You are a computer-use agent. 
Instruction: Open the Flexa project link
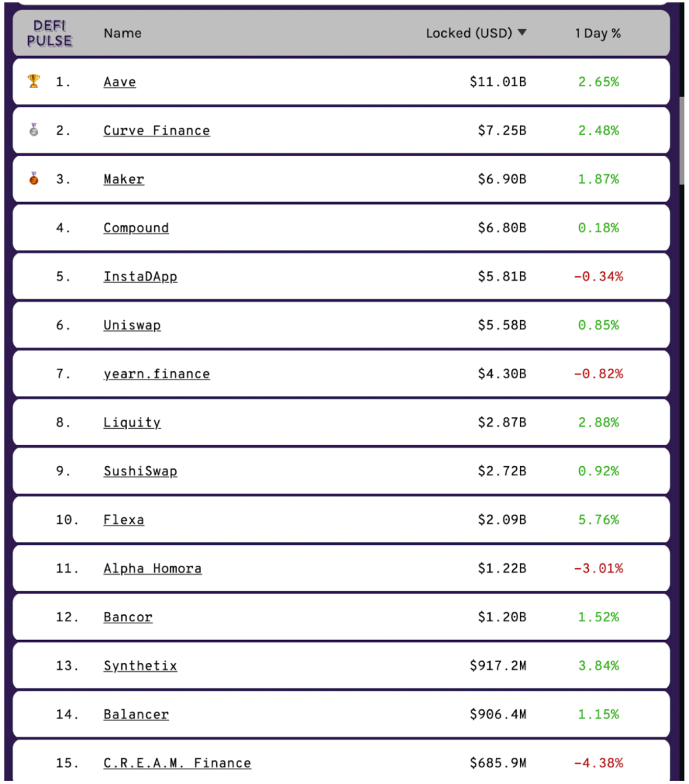(x=124, y=520)
